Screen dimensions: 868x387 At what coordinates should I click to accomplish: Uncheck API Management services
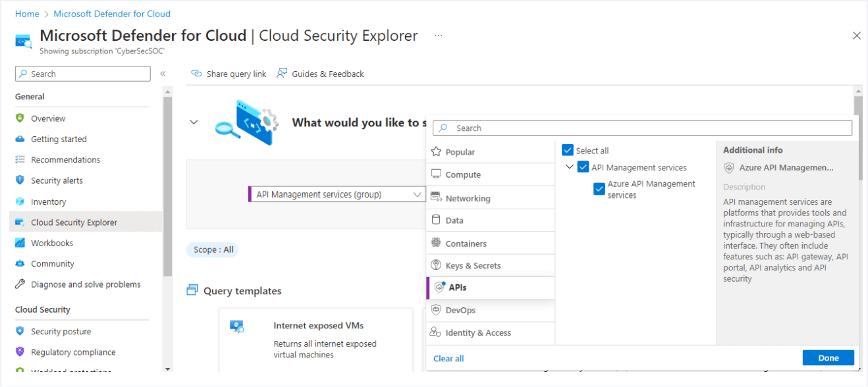(x=583, y=167)
